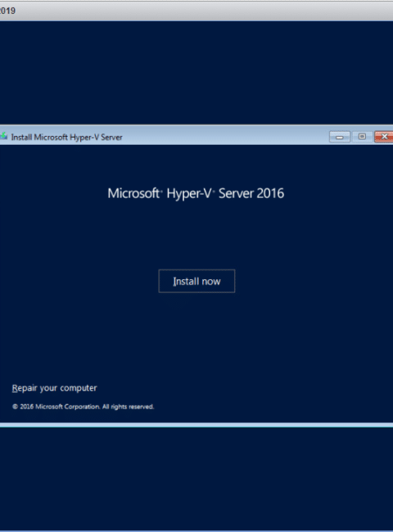Click the Microsoft Hyper-V Server 2016 heading

tap(196, 193)
